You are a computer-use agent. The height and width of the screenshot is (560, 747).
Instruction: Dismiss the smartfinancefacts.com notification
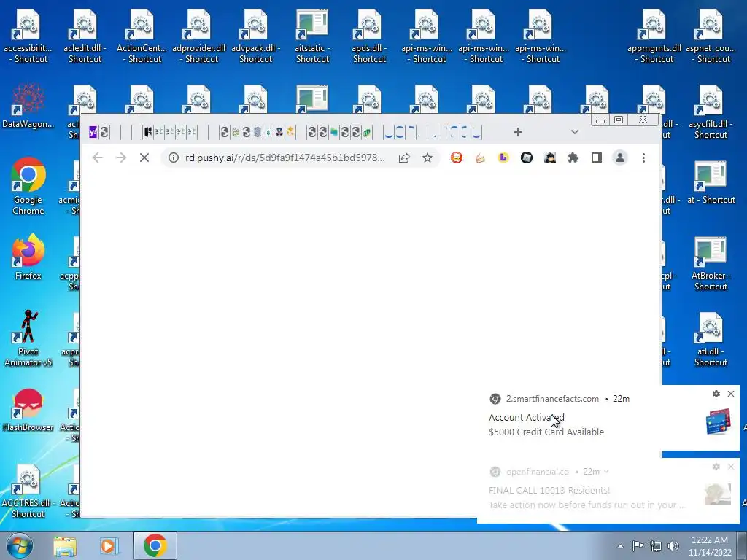coord(731,394)
